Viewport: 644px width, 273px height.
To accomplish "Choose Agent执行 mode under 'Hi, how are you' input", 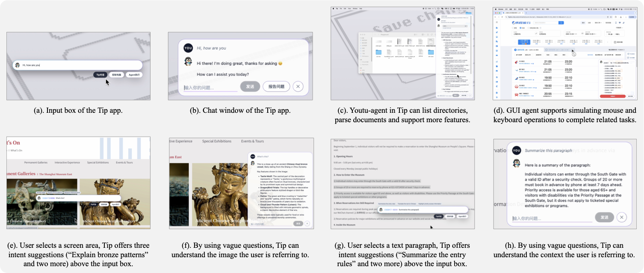I will tap(134, 75).
